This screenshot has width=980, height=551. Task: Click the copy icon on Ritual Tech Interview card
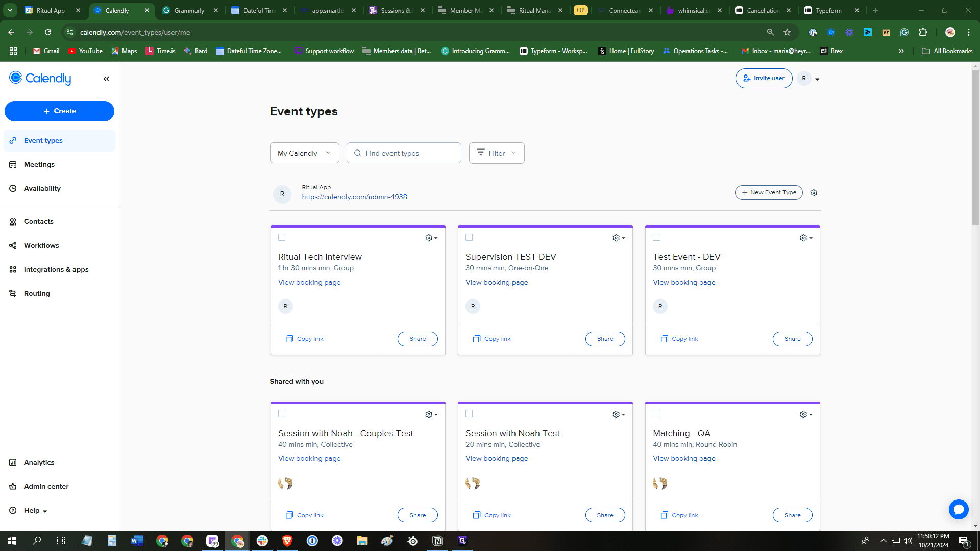(x=289, y=339)
